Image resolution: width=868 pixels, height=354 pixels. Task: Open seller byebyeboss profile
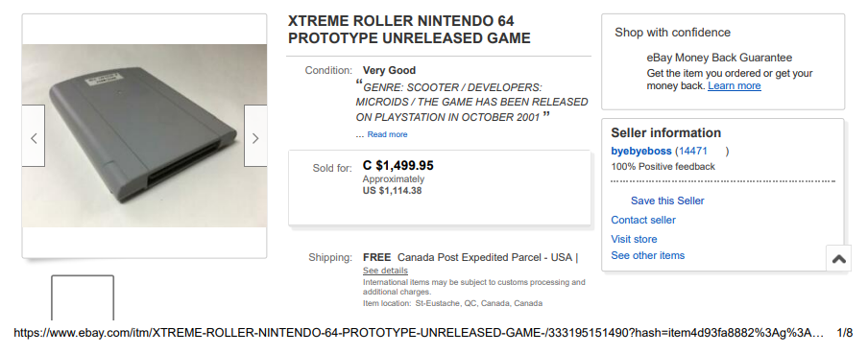click(641, 151)
